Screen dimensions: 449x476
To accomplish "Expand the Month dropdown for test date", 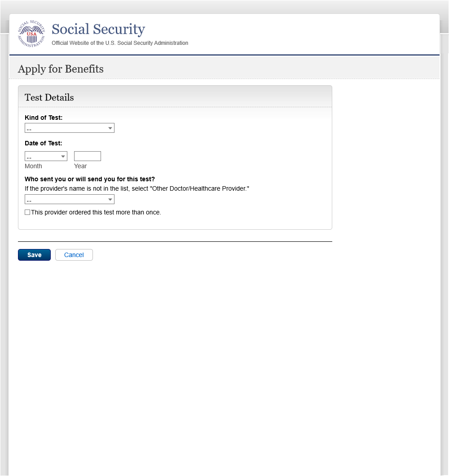I will point(46,157).
